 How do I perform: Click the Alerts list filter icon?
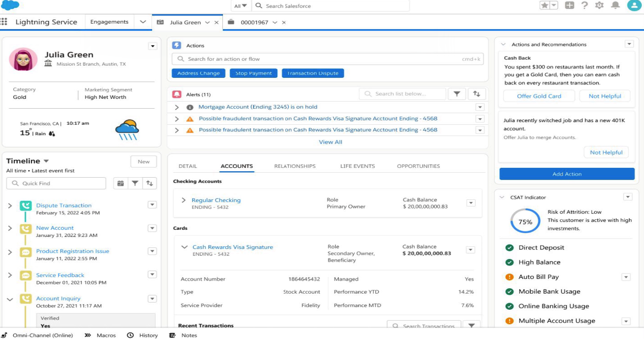[457, 94]
